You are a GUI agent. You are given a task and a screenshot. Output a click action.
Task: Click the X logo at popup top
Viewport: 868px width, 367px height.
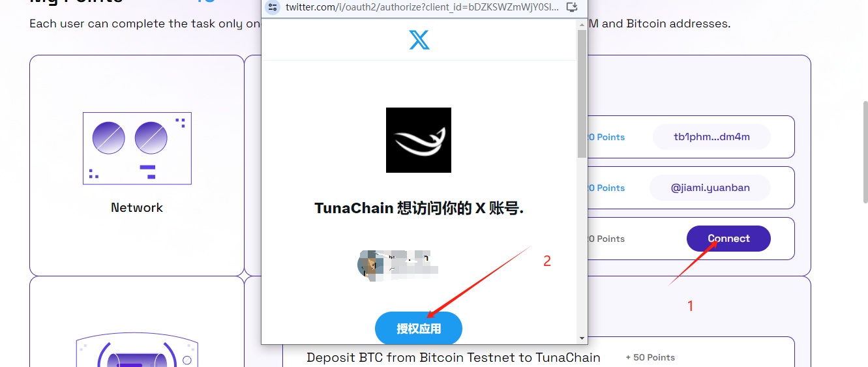419,40
